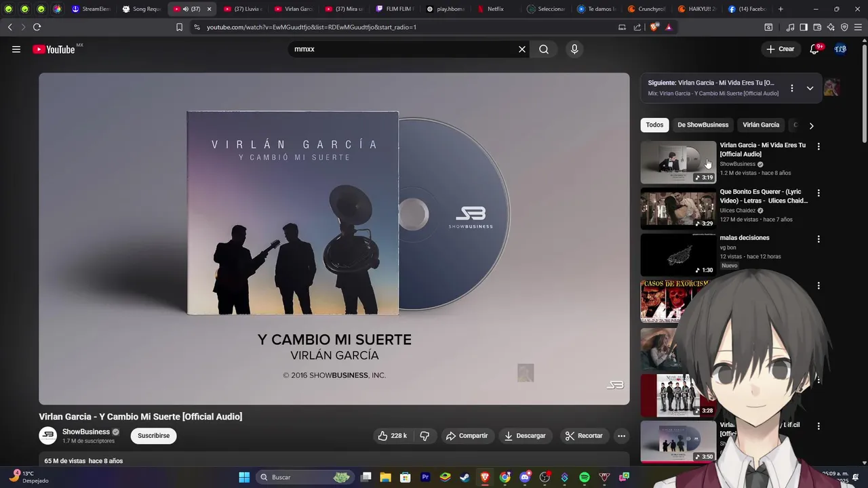Open Brave Rewards triangle icon
Viewport: 868px width, 488px height.
point(669,27)
